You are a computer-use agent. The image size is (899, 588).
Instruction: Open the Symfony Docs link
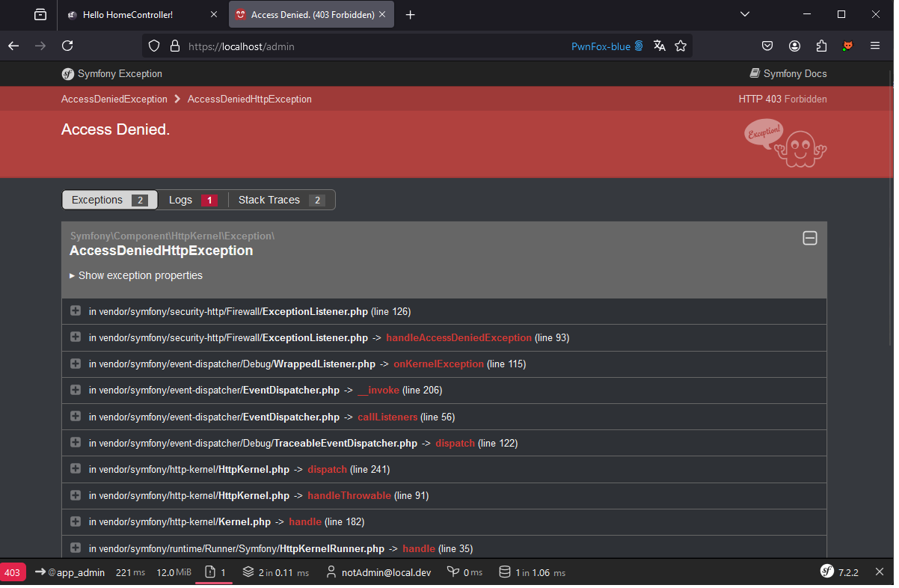pos(788,73)
